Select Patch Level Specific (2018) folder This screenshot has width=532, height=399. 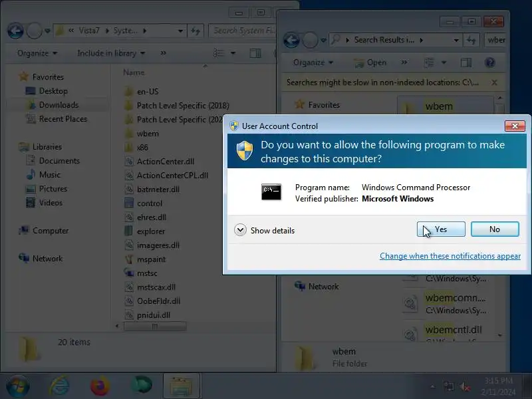177,106
